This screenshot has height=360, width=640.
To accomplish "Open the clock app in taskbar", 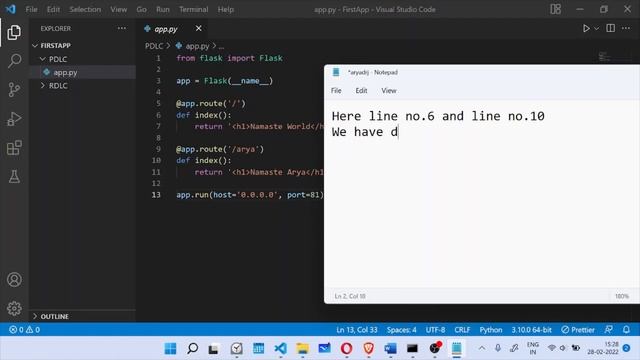I will point(236,349).
